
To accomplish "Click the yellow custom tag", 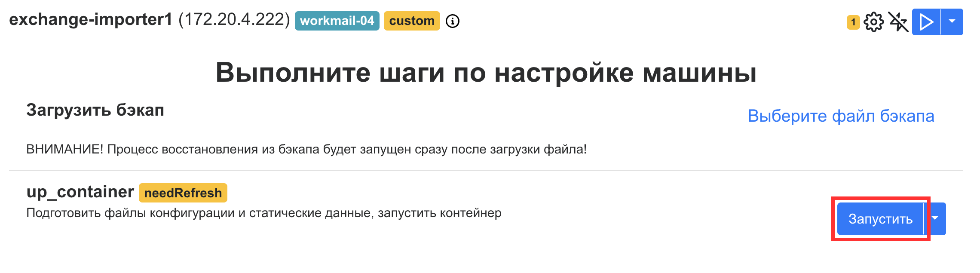I will click(411, 21).
